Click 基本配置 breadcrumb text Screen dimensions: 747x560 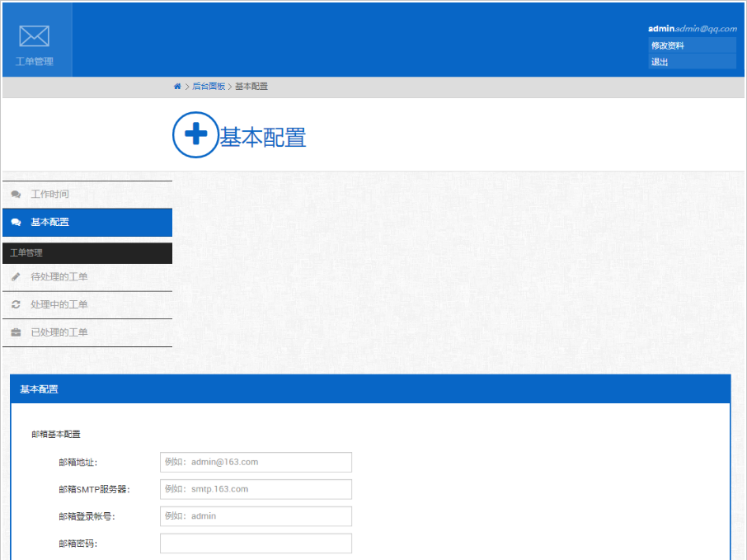[251, 87]
